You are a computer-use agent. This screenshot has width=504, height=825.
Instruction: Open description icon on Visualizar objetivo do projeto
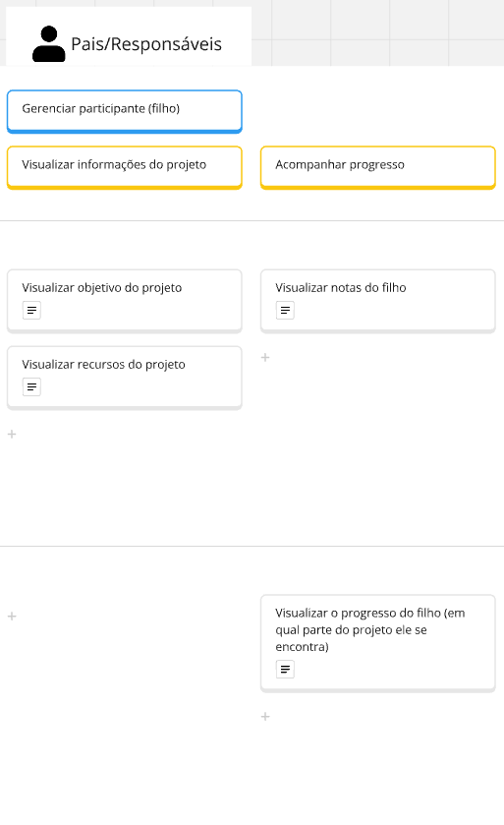pyautogui.click(x=31, y=311)
